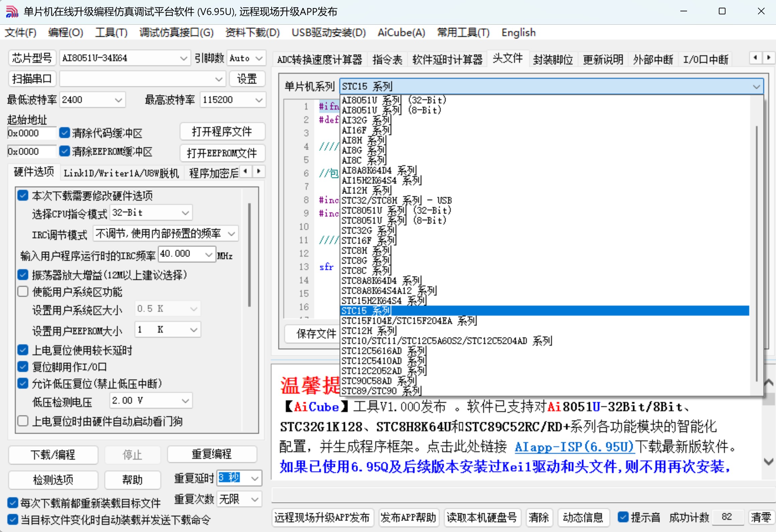
Task: Click right arrow beside 程序加密后 tab
Action: pyautogui.click(x=259, y=171)
